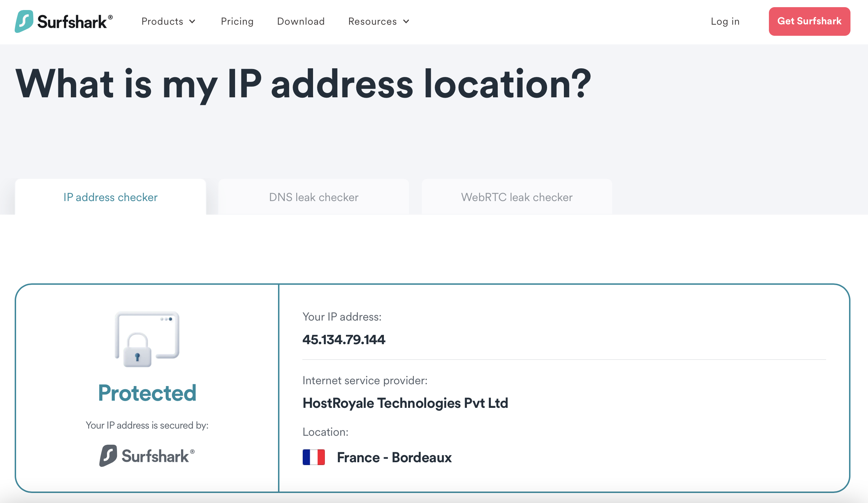Switch to DNS leak checker tab
Screen dimensions: 868x503
(314, 197)
